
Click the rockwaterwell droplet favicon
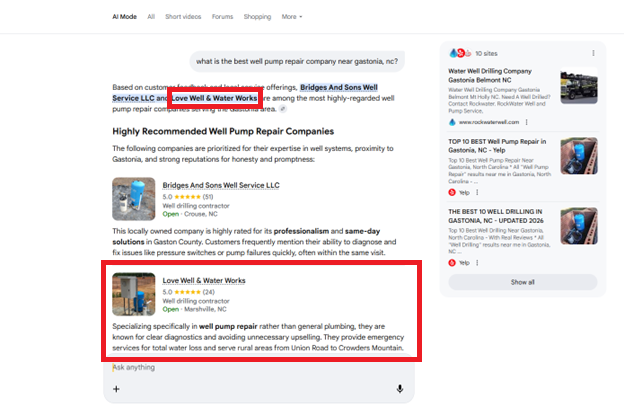point(452,122)
